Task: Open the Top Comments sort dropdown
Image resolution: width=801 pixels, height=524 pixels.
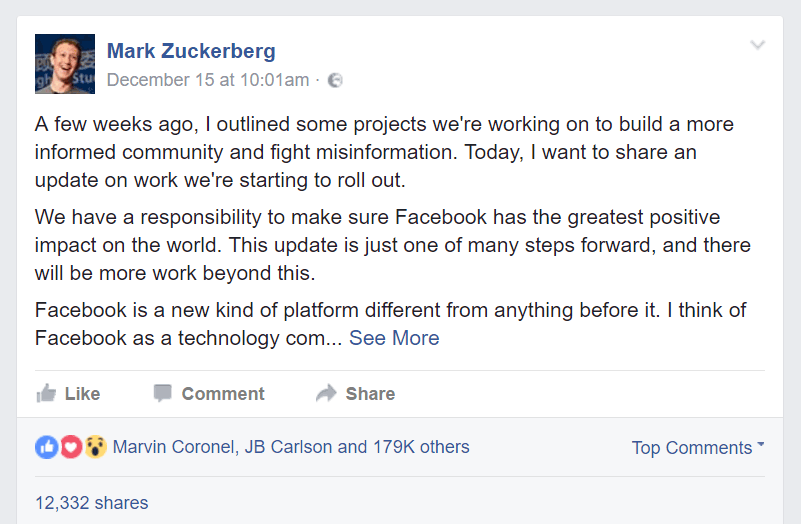Action: [x=698, y=447]
